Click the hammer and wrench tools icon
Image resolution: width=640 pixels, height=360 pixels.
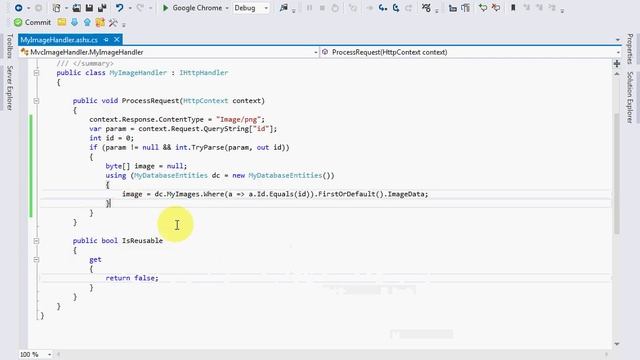(x=113, y=22)
